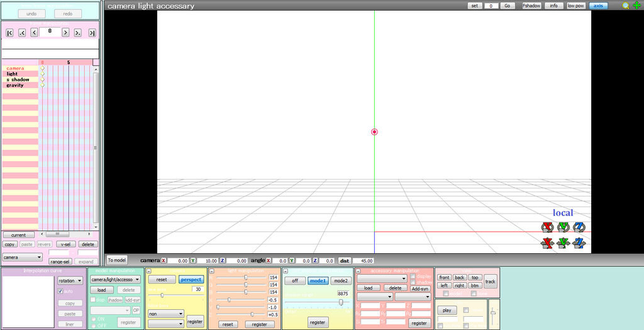
Task: Toggle the bone checkbox in view panel
Action: (474, 293)
